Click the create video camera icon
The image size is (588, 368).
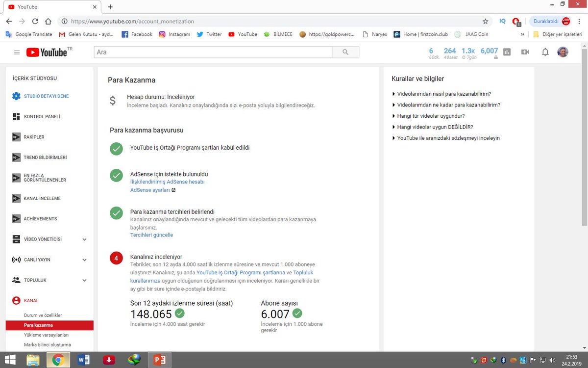click(525, 52)
